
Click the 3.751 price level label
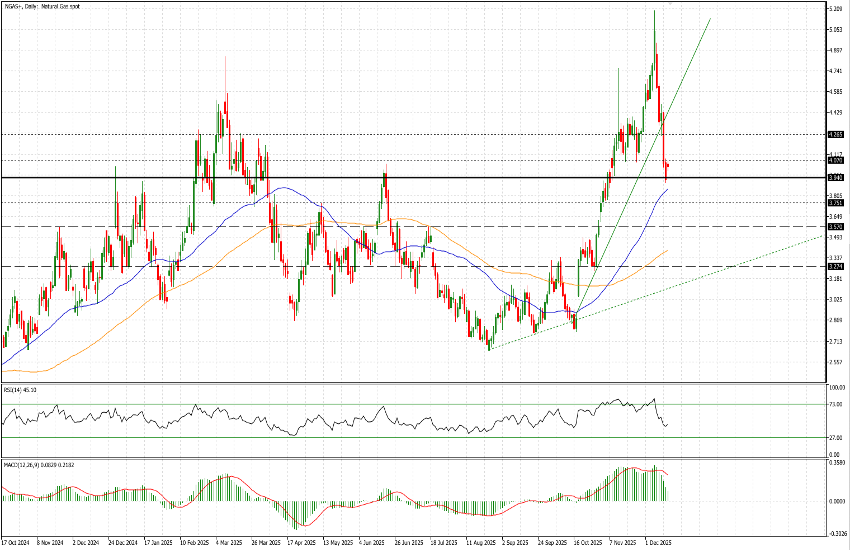click(x=836, y=203)
